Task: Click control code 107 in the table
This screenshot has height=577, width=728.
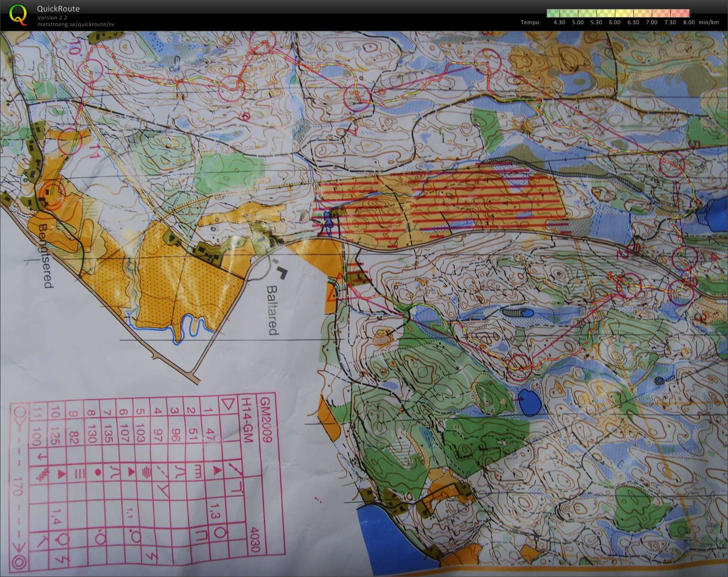Action: [x=124, y=433]
